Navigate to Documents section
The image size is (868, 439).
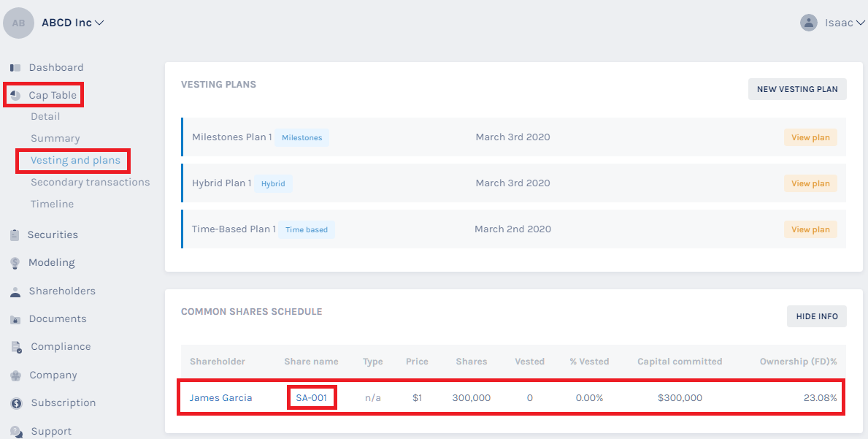pos(58,319)
